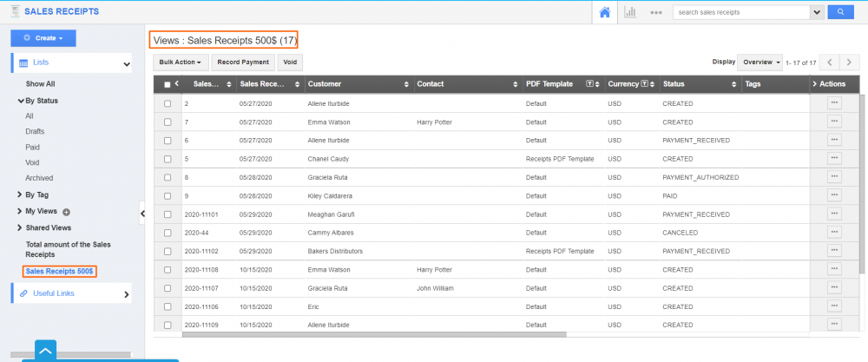Filter the PDF Template column

590,84
